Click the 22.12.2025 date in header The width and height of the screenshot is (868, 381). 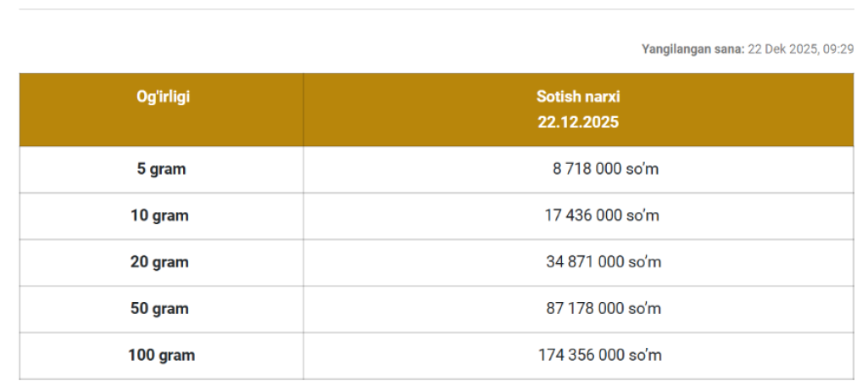[578, 122]
